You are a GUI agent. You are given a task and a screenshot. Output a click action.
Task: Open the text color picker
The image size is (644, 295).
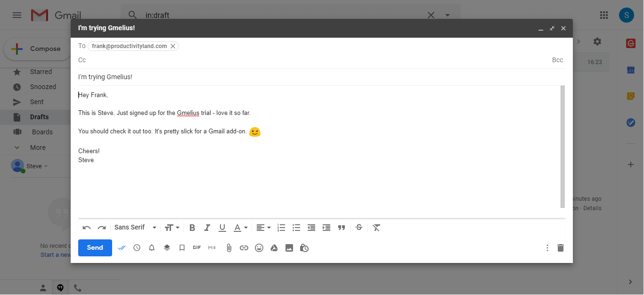click(x=240, y=228)
